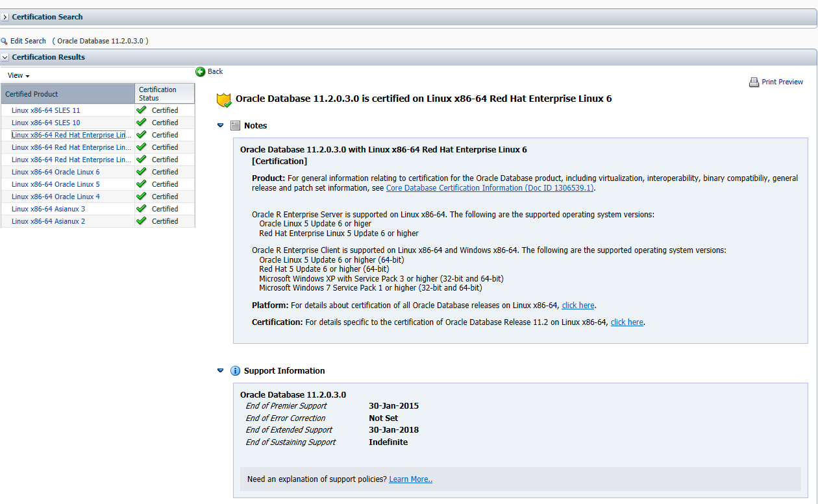The image size is (818, 504).
Task: Click the Print Preview printer icon
Action: (754, 82)
